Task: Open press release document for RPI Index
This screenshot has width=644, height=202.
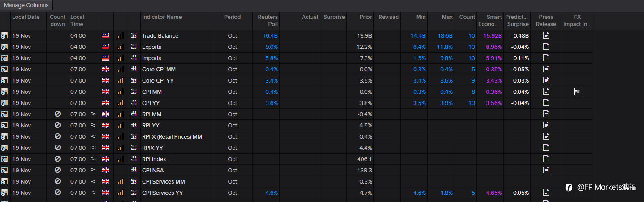Action: [546, 159]
